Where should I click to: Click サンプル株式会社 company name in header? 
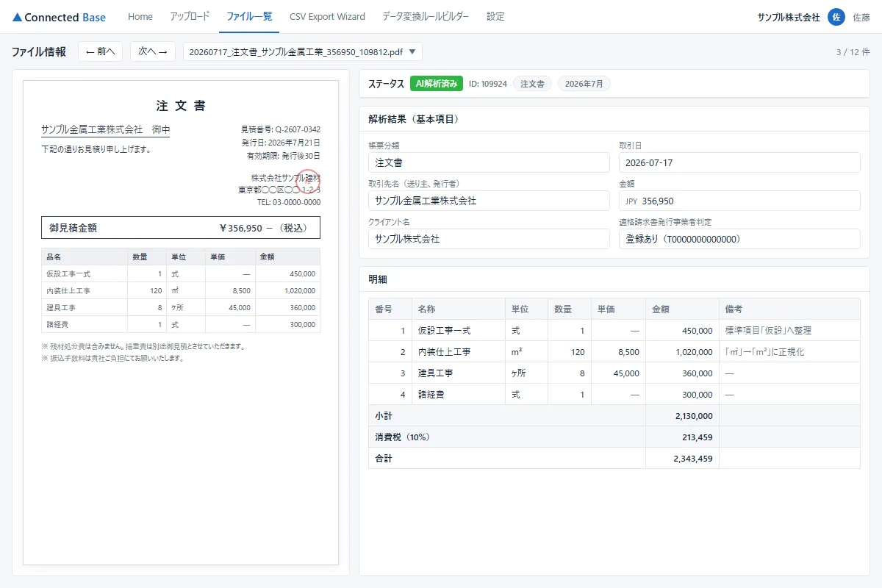pos(789,17)
